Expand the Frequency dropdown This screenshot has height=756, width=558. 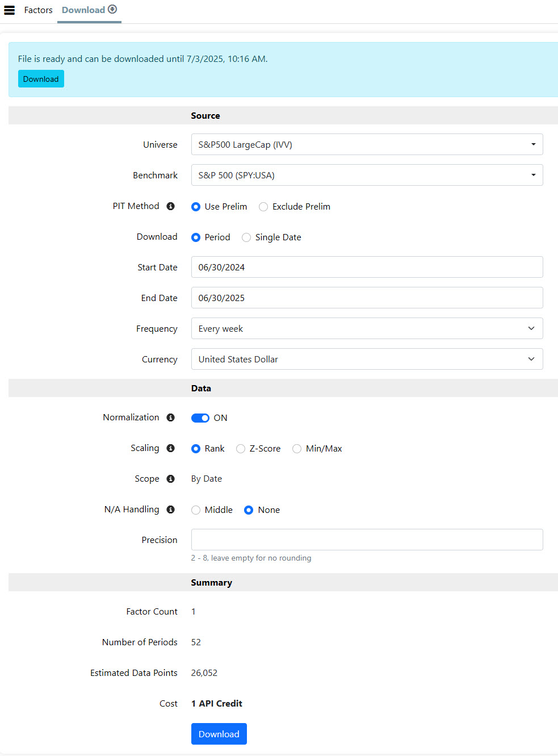click(x=367, y=328)
